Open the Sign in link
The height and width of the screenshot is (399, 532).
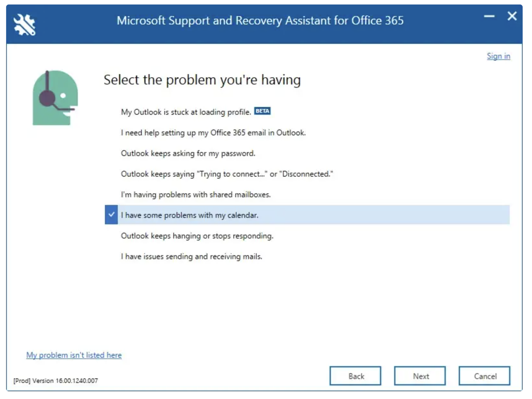[x=498, y=56]
